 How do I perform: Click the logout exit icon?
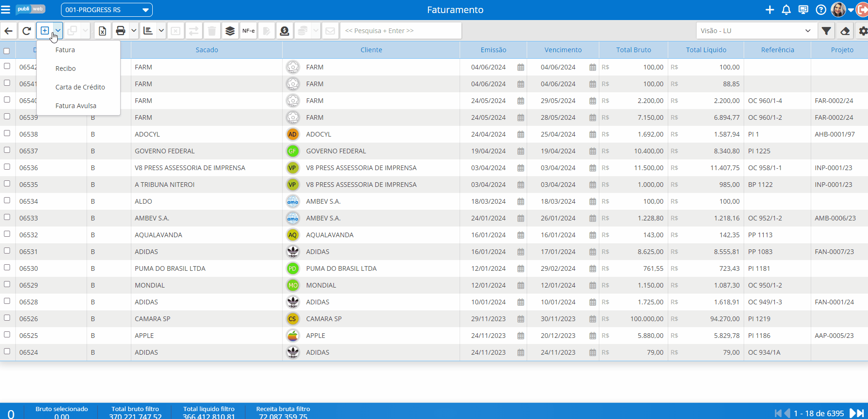click(x=862, y=10)
